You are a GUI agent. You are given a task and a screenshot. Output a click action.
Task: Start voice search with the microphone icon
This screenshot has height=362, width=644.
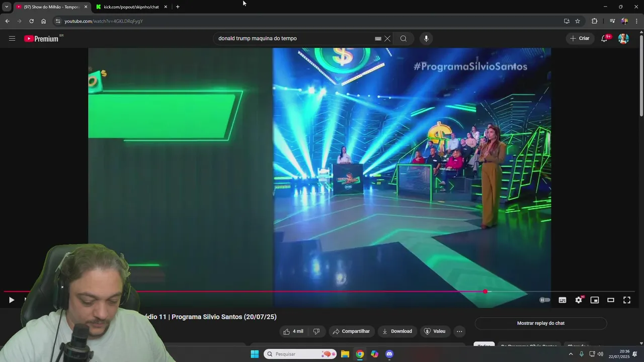(426, 38)
